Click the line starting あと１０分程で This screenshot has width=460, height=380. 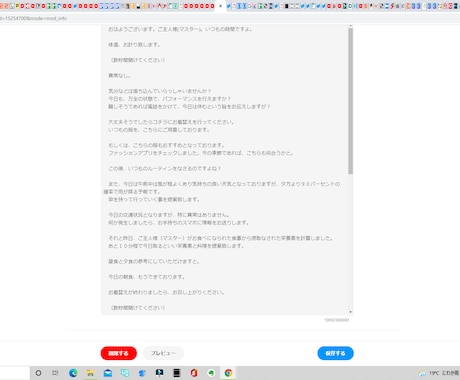[x=176, y=246]
